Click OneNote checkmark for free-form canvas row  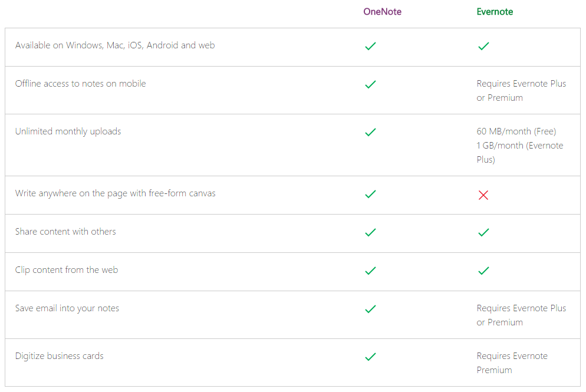(370, 194)
